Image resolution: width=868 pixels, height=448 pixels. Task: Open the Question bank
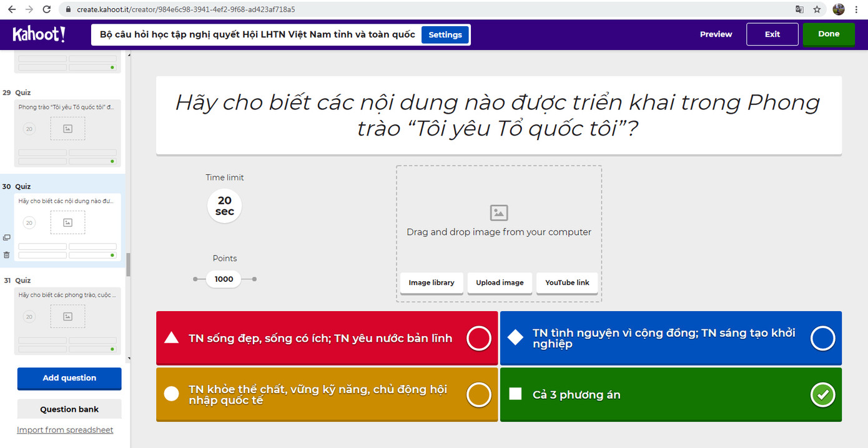(69, 409)
